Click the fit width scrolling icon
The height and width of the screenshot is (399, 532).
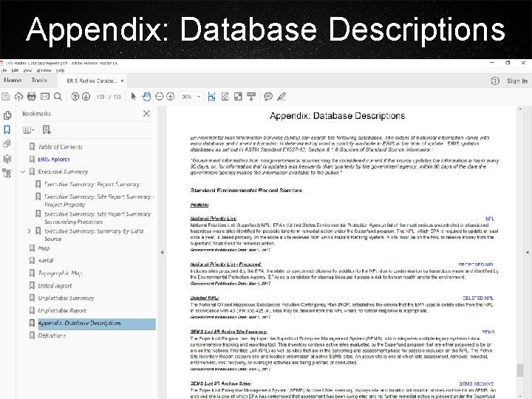click(212, 97)
